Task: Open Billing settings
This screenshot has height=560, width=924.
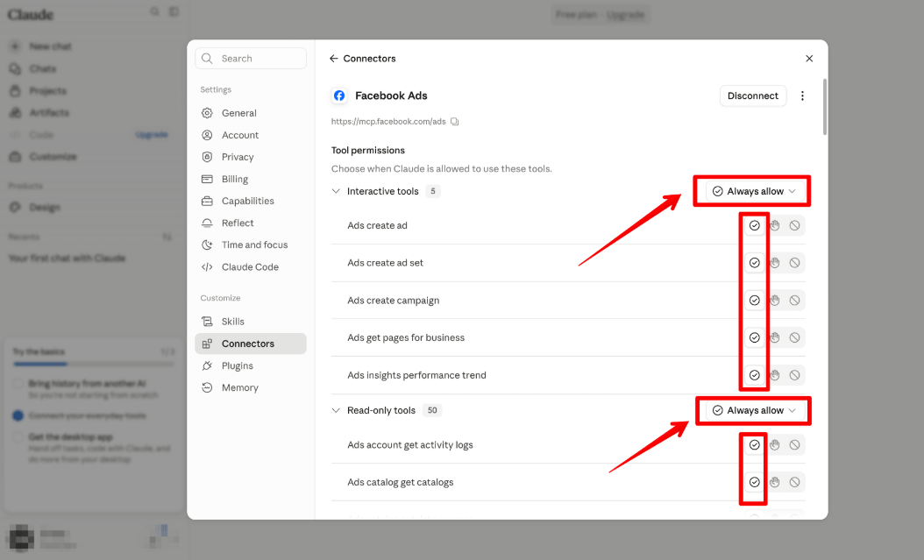Action: click(x=251, y=179)
